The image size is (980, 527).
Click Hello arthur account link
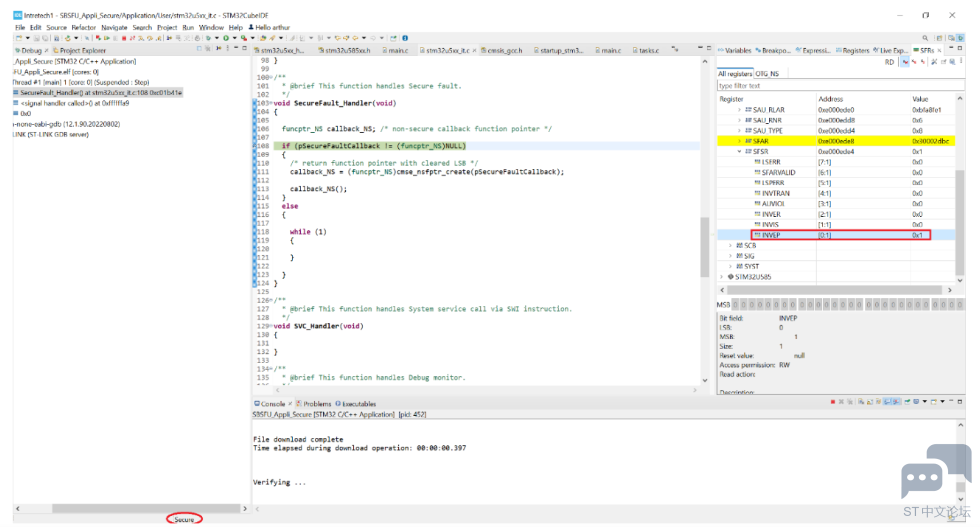tap(269, 28)
